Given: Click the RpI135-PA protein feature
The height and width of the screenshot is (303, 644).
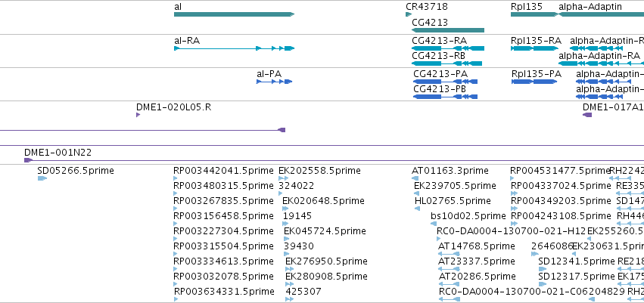Looking at the screenshot, I should pos(534,82).
